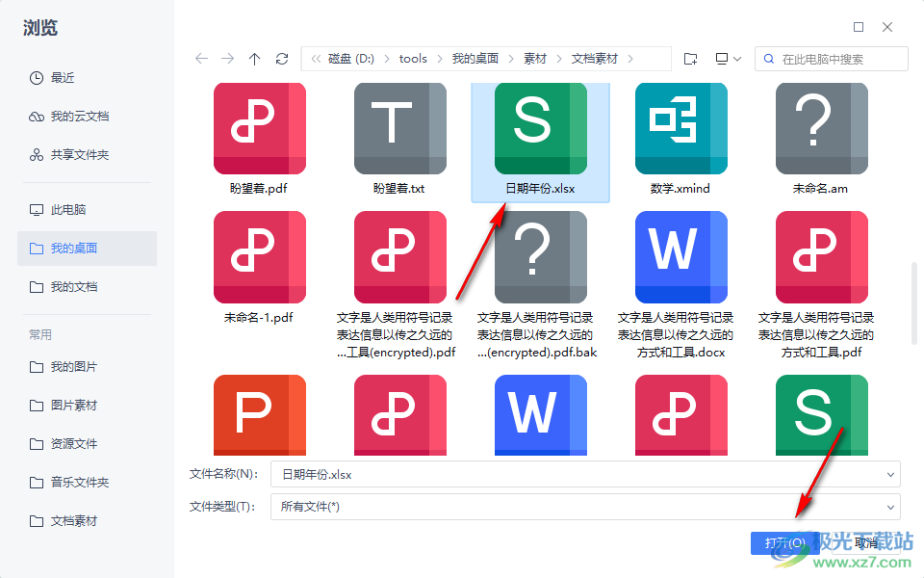Image resolution: width=924 pixels, height=578 pixels.
Task: Expand the chevron after 磁盘 (D:)
Action: [x=387, y=59]
